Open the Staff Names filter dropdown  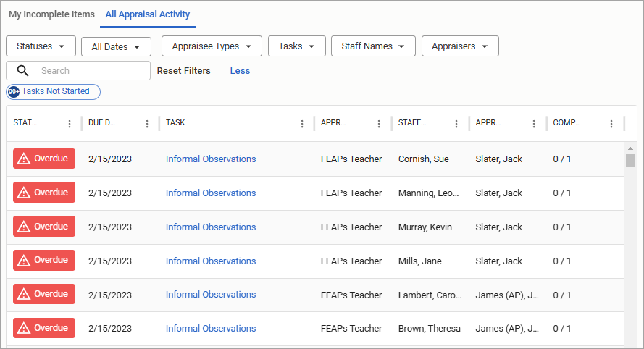click(373, 46)
